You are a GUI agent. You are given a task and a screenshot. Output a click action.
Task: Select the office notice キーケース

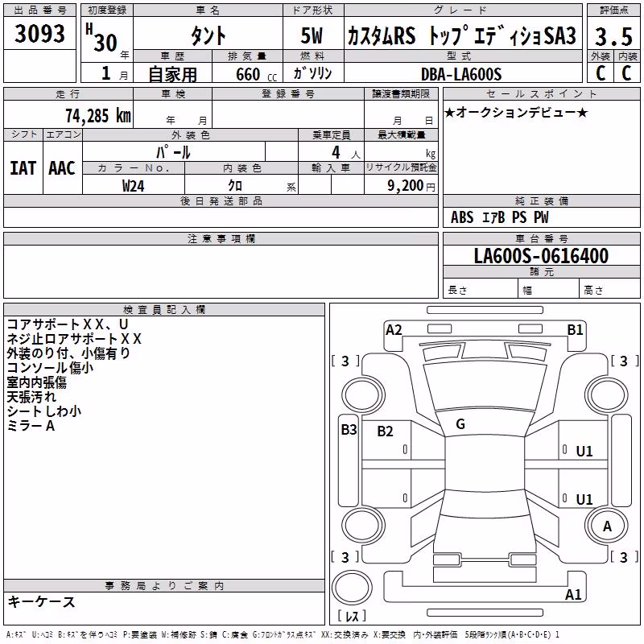tap(41, 601)
